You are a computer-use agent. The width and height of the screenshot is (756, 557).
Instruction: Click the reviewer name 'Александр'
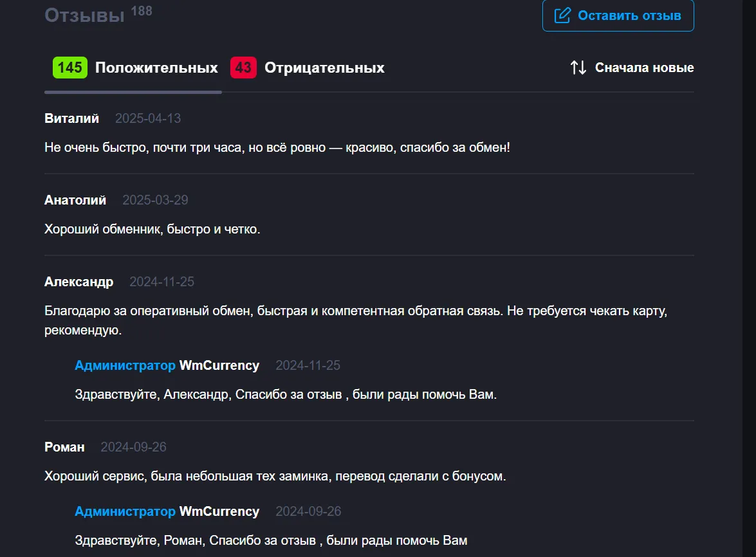(x=79, y=282)
